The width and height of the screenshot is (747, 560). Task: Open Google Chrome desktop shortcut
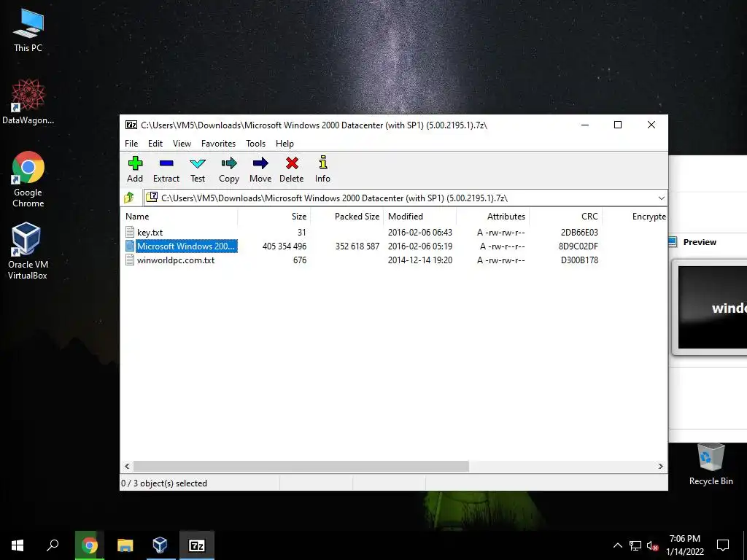click(28, 179)
